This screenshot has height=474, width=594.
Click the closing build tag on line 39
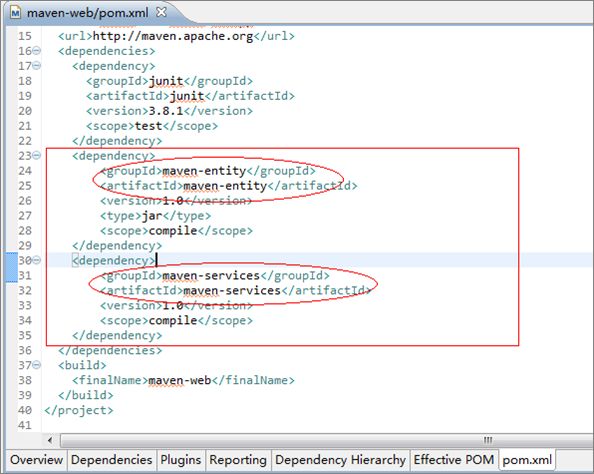[x=86, y=395]
